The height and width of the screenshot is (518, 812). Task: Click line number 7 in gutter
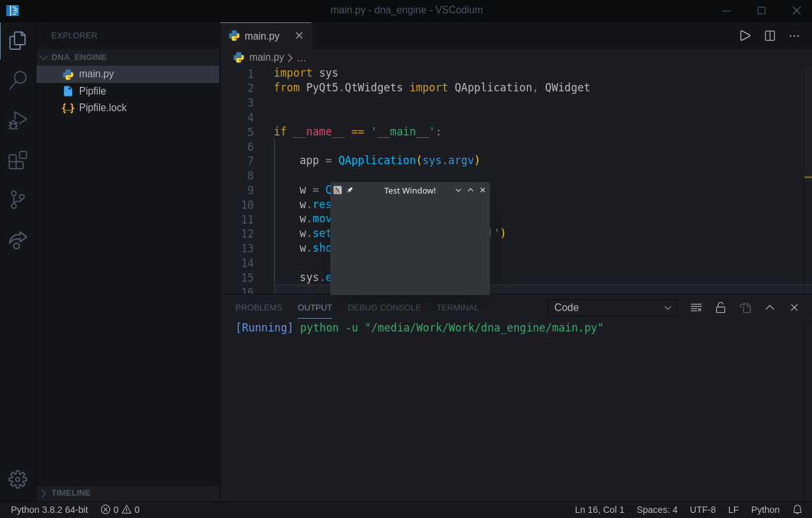click(250, 161)
